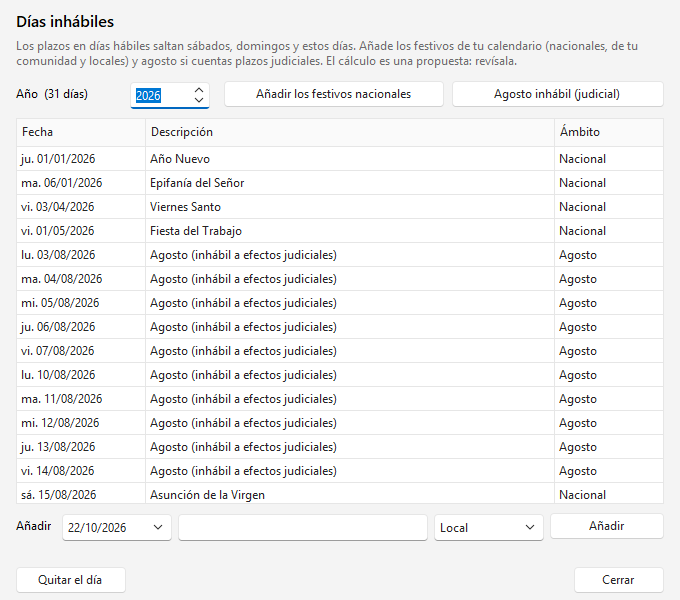Sort by the Fecha column header

point(81,132)
